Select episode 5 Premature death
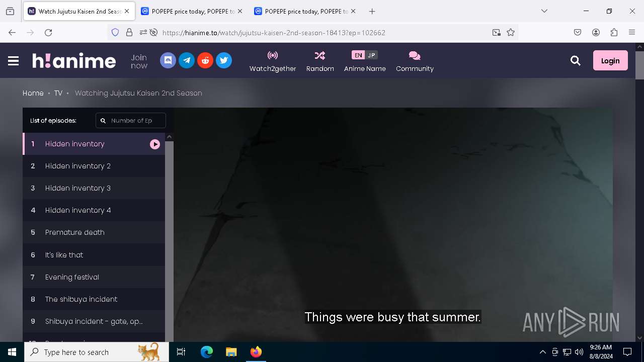The image size is (644, 362). [94, 232]
